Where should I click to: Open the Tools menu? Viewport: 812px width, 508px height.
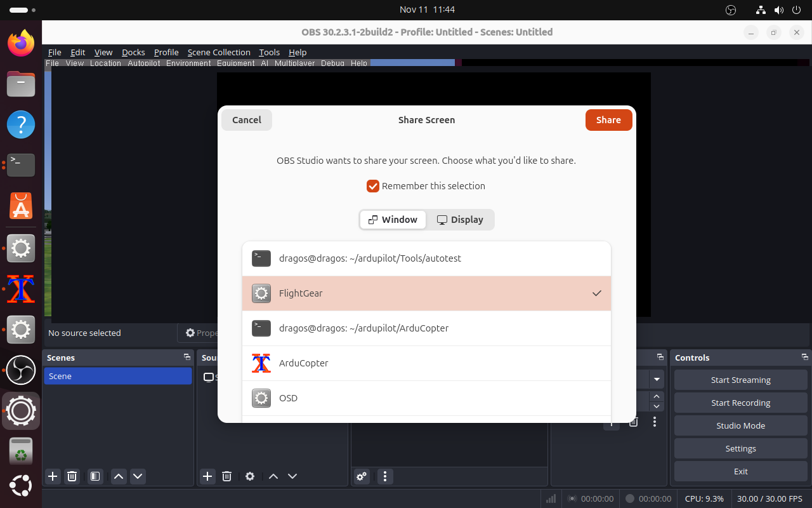(x=269, y=52)
